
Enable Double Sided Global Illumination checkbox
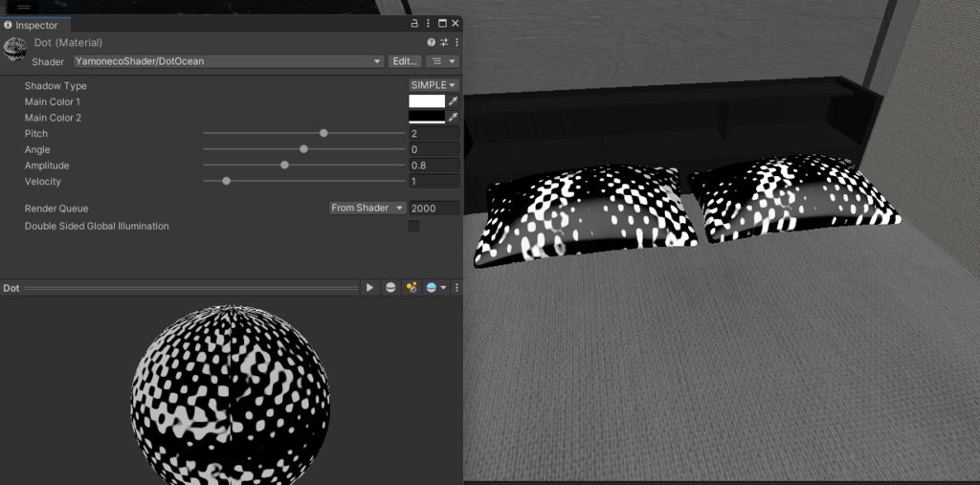tap(413, 226)
